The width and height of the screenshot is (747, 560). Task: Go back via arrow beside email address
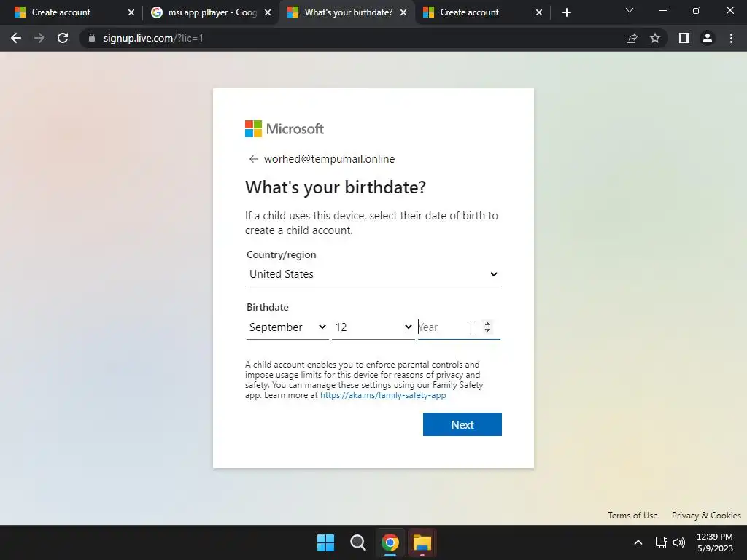pyautogui.click(x=253, y=159)
